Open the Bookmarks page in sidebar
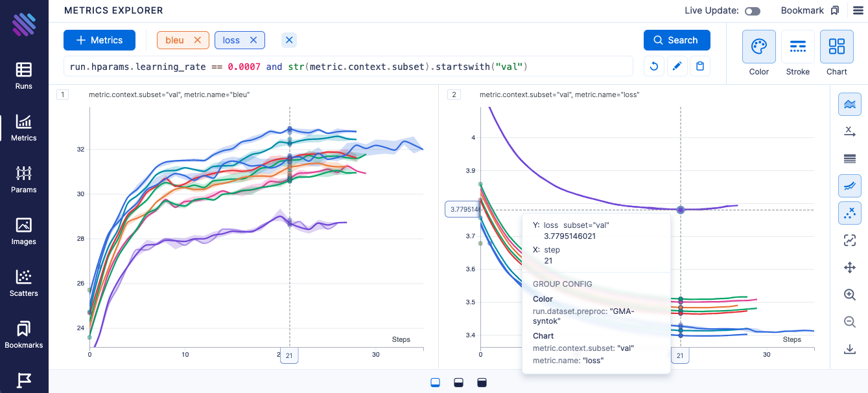 pyautogui.click(x=24, y=335)
